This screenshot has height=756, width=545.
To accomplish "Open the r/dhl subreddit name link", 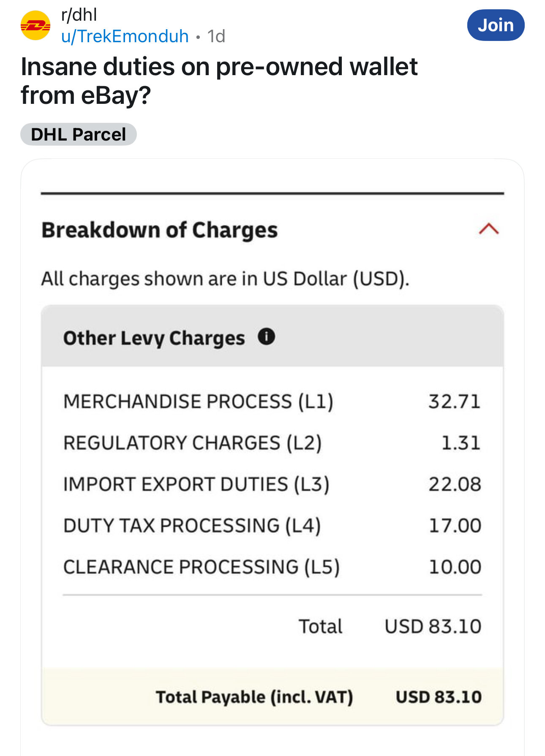I will [79, 15].
